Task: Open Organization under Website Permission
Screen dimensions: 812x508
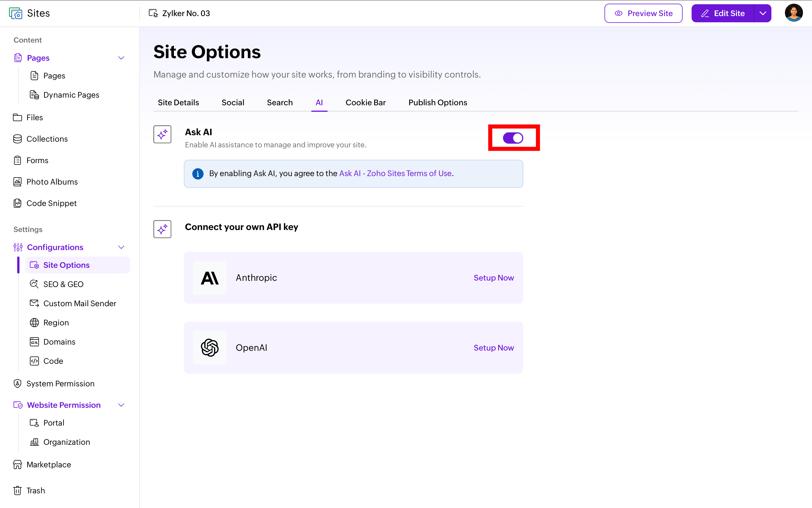Action: point(60,442)
